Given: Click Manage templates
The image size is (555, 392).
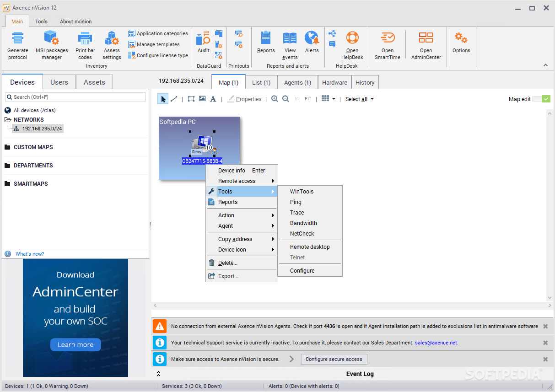Looking at the screenshot, I should 154,44.
